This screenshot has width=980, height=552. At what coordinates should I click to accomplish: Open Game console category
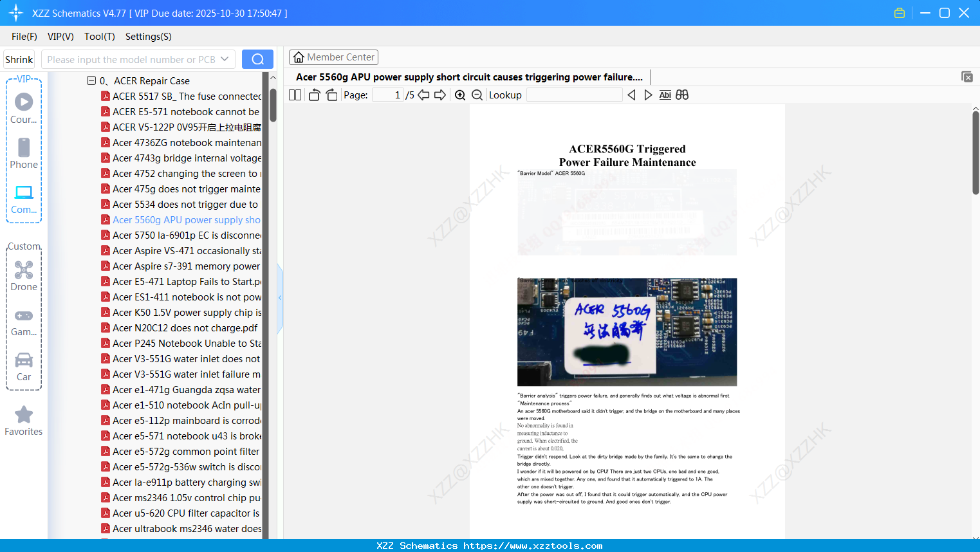pos(24,322)
